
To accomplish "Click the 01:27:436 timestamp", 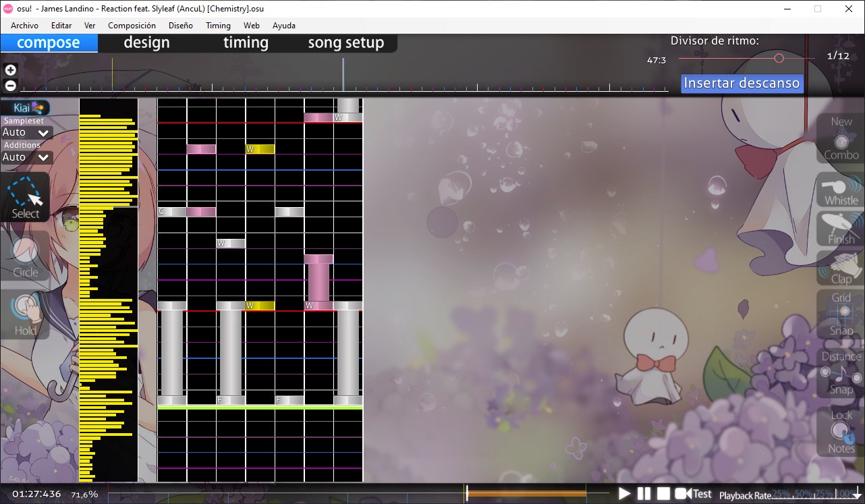I will (36, 495).
